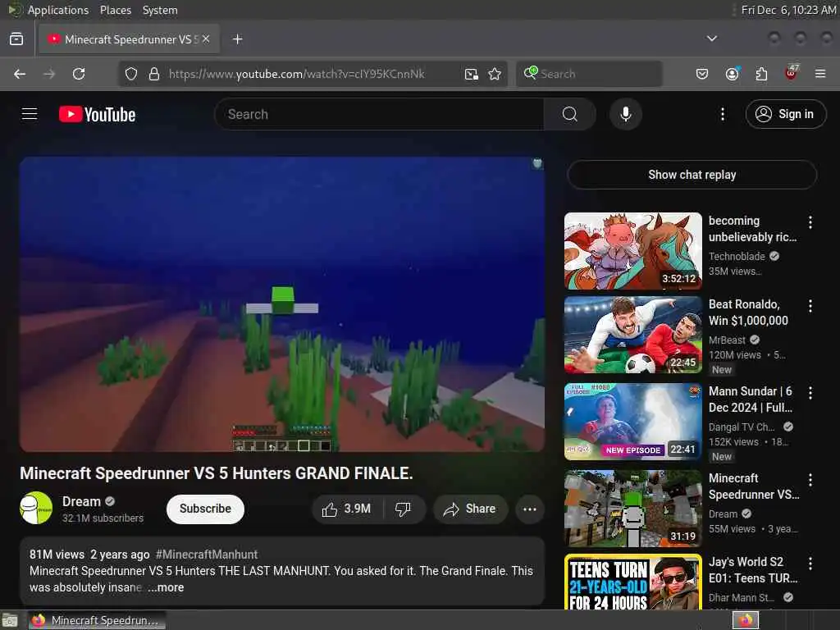
Task: Open the Applications menu
Action: [x=58, y=10]
